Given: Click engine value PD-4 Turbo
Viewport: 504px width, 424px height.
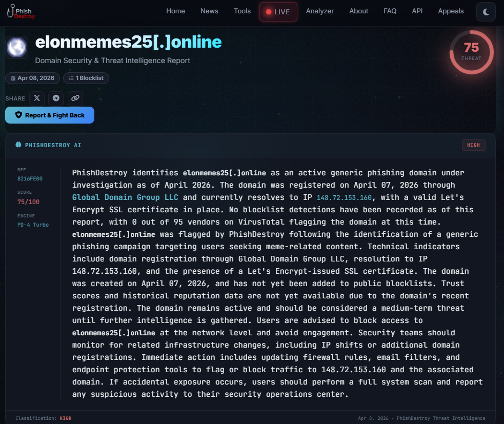Looking at the screenshot, I should (33, 225).
